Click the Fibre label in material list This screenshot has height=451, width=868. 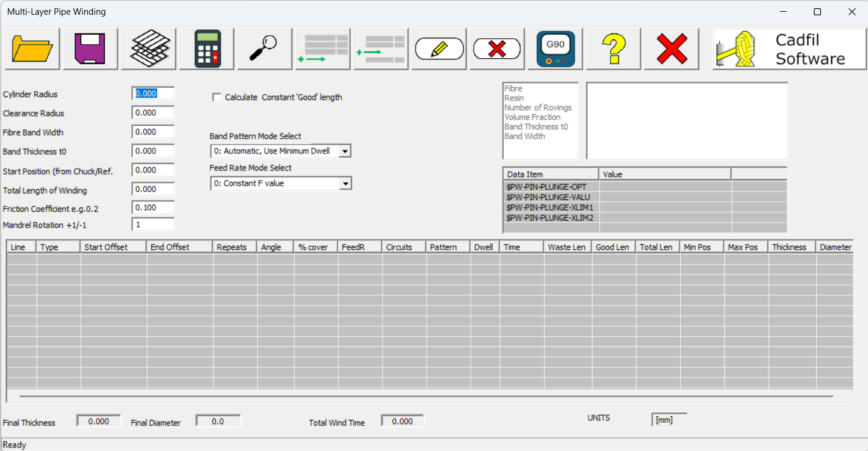(x=513, y=89)
